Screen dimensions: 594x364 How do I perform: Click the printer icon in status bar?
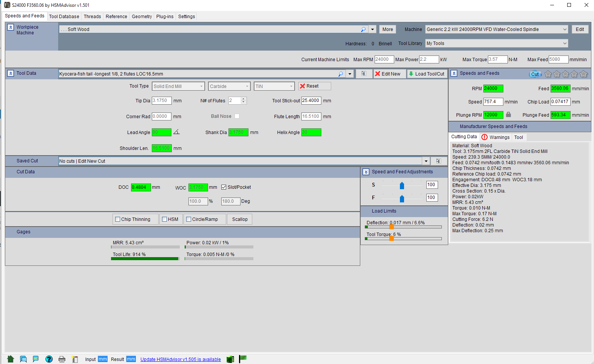pyautogui.click(x=62, y=359)
